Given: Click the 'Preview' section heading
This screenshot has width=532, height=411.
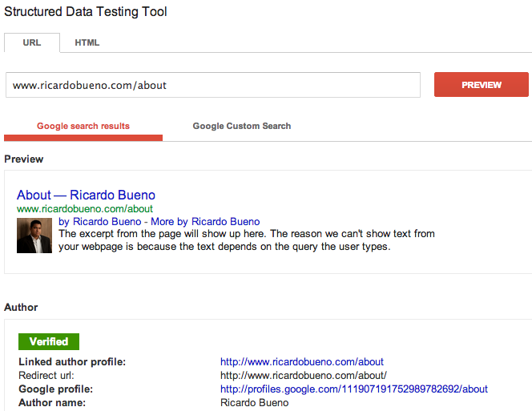Looking at the screenshot, I should [24, 159].
